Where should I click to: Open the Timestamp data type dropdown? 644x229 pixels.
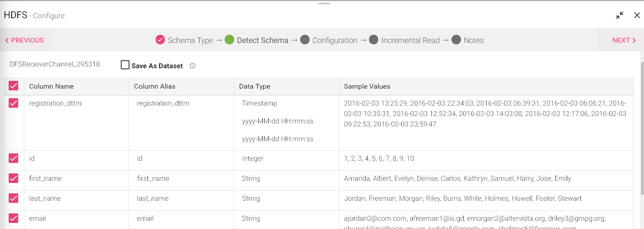(259, 103)
